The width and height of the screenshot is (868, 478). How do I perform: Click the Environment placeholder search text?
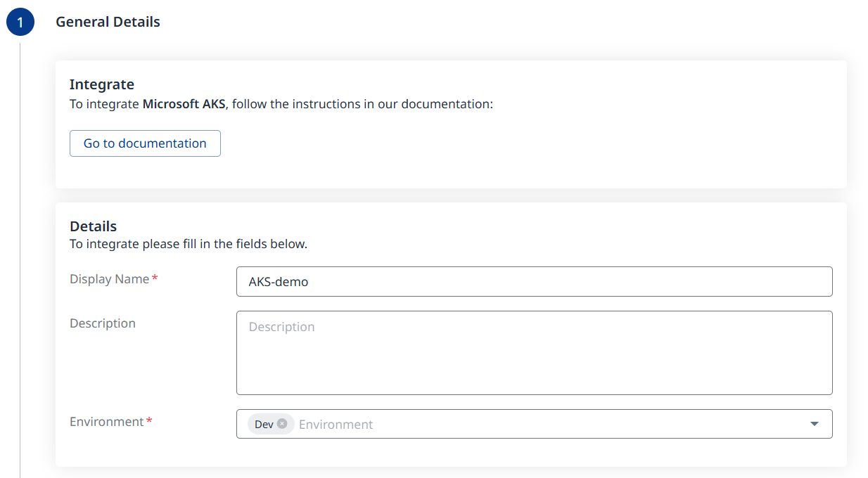pyautogui.click(x=336, y=425)
